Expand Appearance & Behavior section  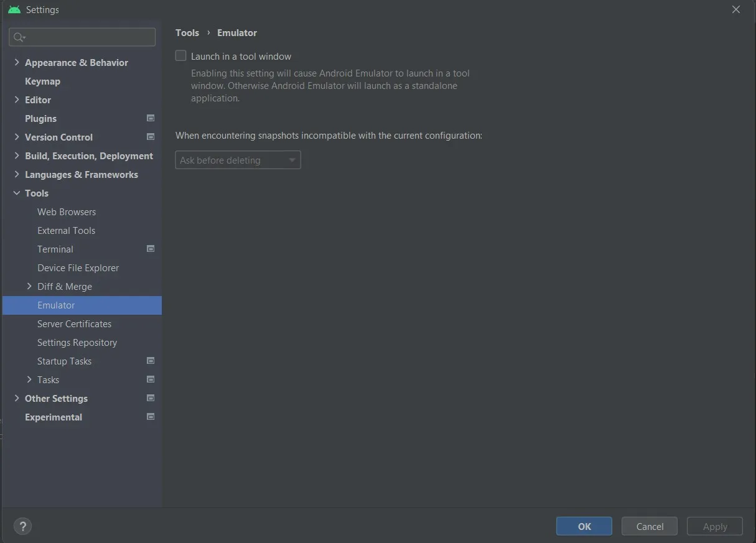(x=17, y=62)
